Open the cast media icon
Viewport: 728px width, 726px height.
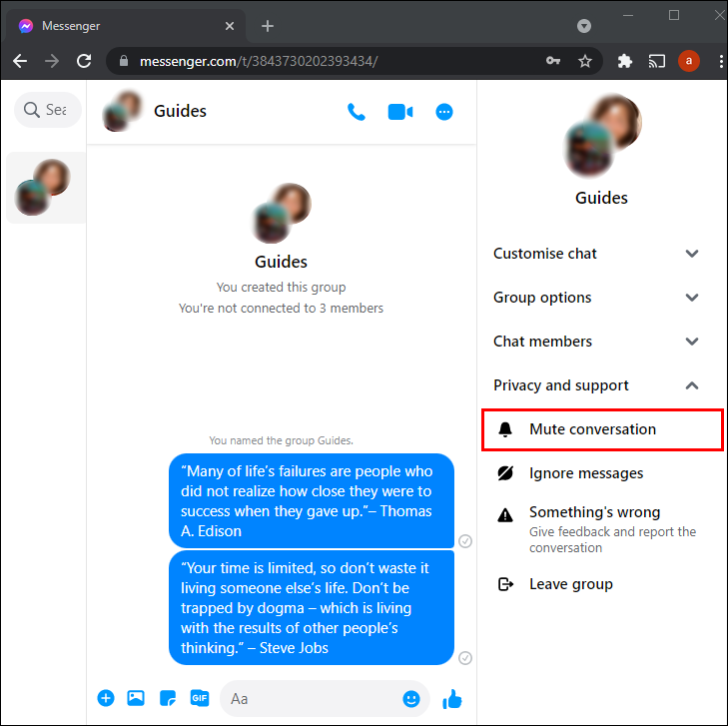[656, 61]
